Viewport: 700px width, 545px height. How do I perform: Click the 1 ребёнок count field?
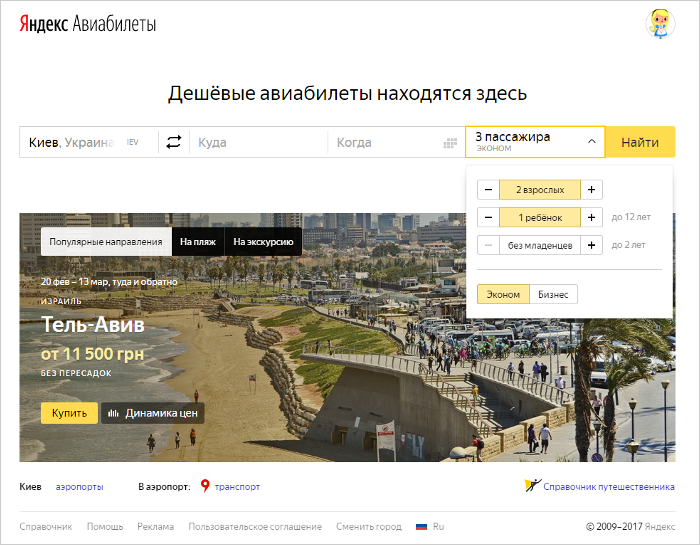(x=540, y=217)
